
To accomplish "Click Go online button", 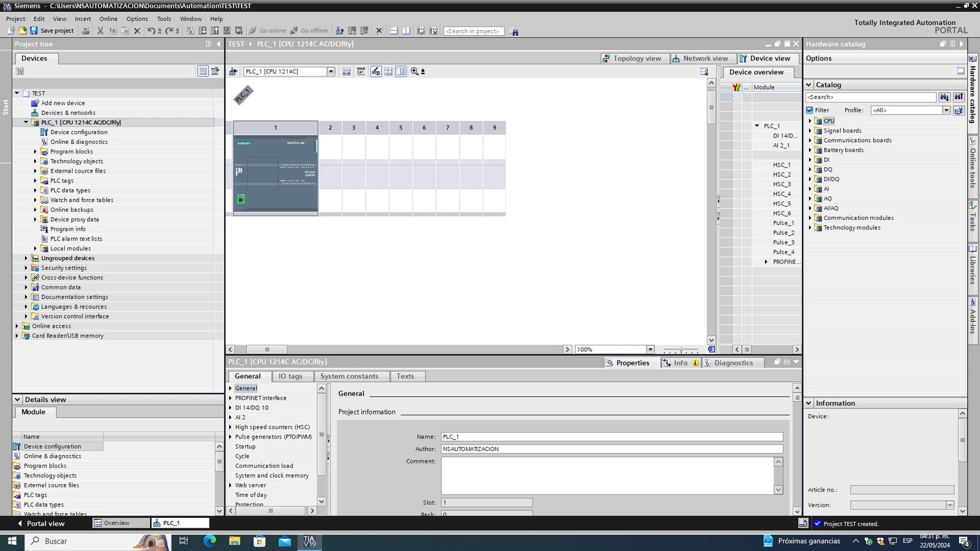I will pos(268,31).
